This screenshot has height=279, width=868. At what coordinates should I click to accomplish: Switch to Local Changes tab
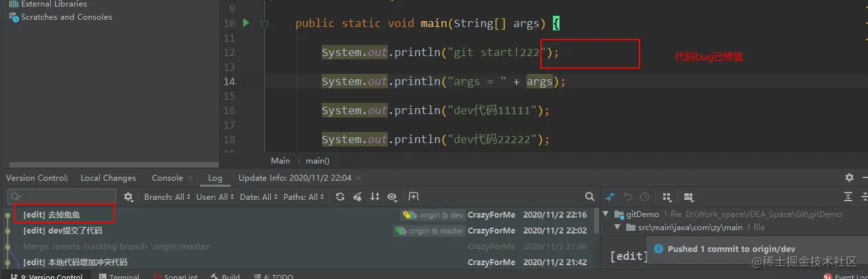108,178
